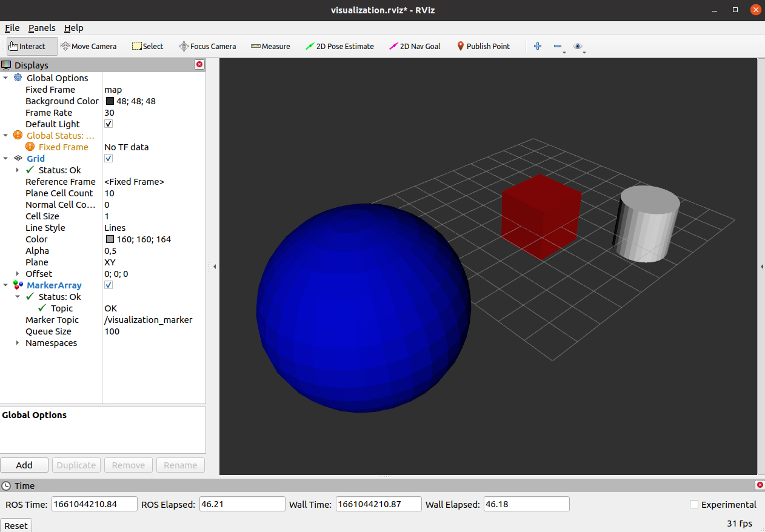Click the Displays panel monitor icon
The width and height of the screenshot is (765, 532).
(6, 65)
